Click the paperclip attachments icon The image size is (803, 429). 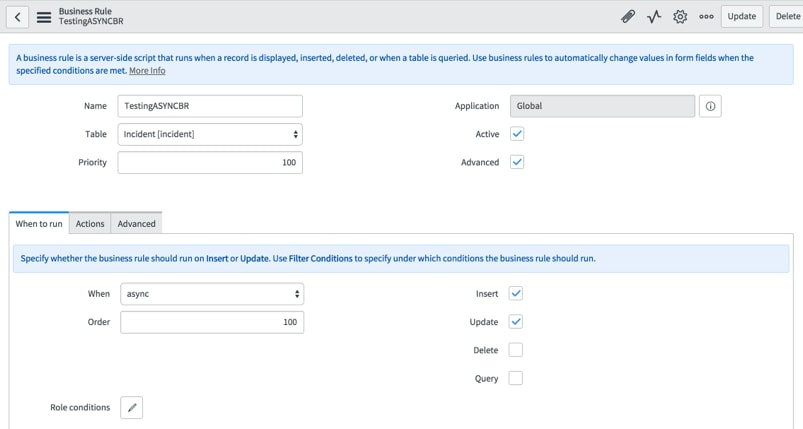click(x=628, y=16)
